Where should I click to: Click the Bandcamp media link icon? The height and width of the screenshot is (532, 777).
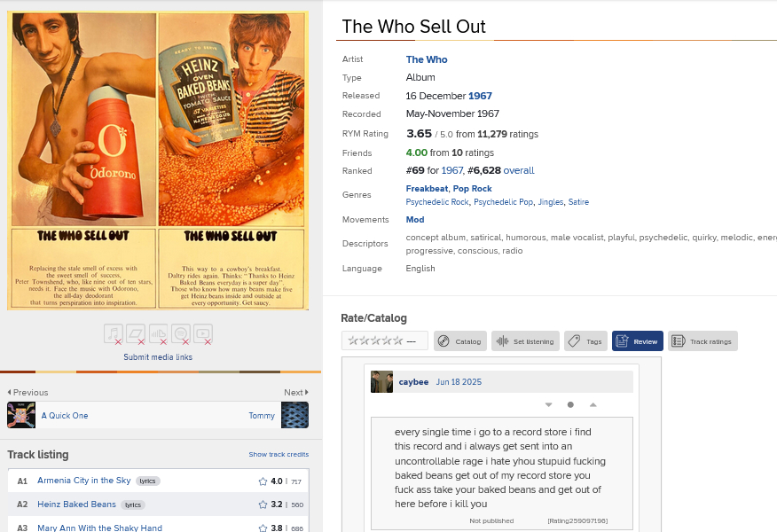tap(136, 334)
